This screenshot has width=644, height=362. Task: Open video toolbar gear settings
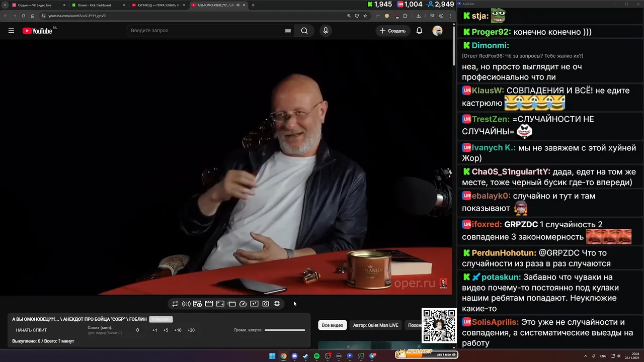coord(277,304)
